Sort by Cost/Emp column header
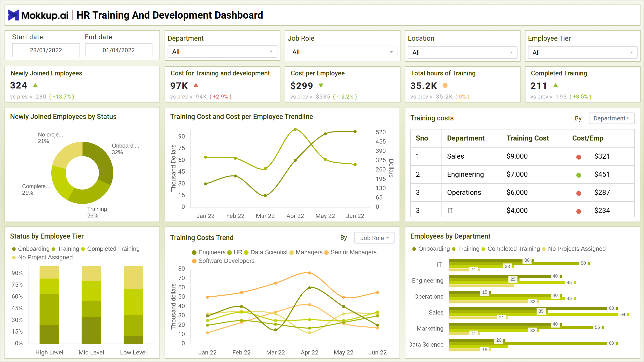This screenshot has height=362, width=644. point(588,138)
